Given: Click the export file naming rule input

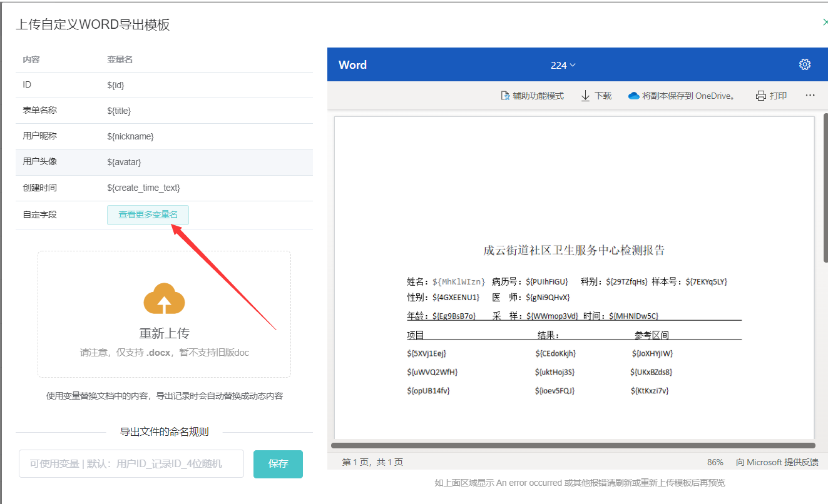Looking at the screenshot, I should (131, 464).
